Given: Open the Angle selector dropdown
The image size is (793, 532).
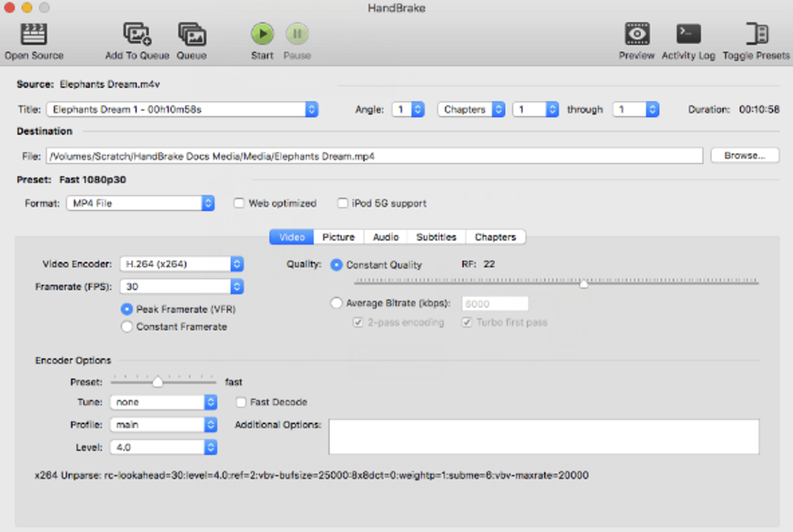Looking at the screenshot, I should tap(408, 109).
